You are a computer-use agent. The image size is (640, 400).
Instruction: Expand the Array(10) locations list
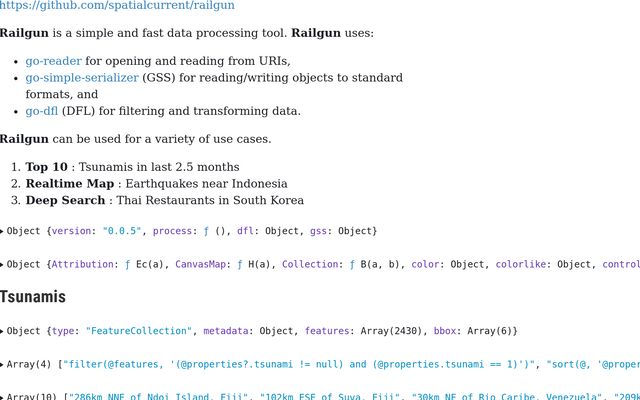point(3,398)
